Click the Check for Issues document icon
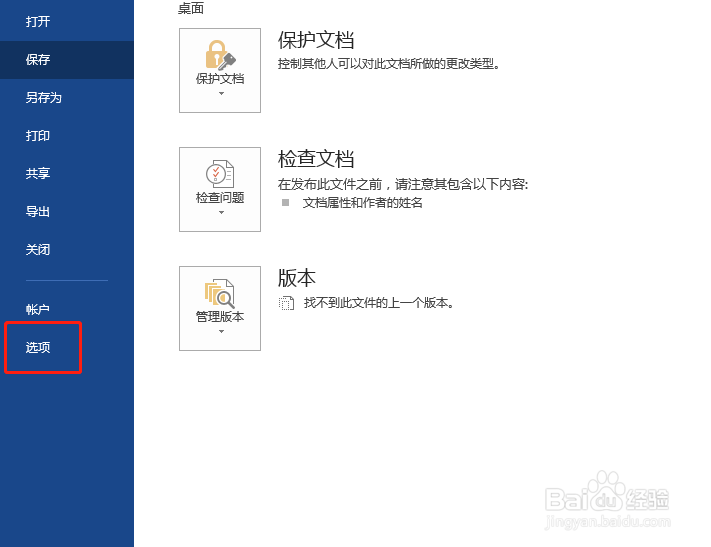The height and width of the screenshot is (547, 711). coord(220,173)
